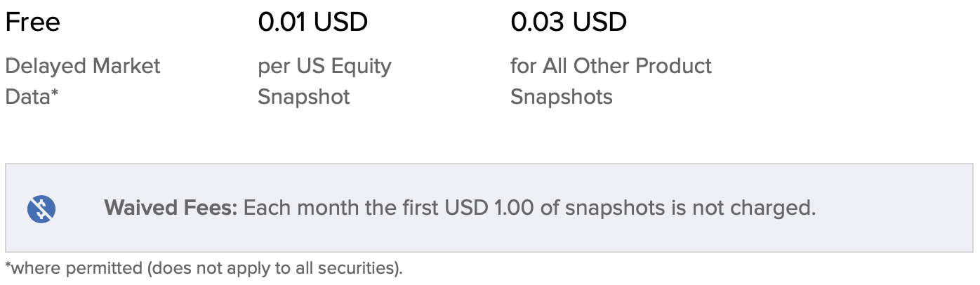This screenshot has height=285, width=980.
Task: Click the "Delayed Market" description line
Action: [x=83, y=66]
